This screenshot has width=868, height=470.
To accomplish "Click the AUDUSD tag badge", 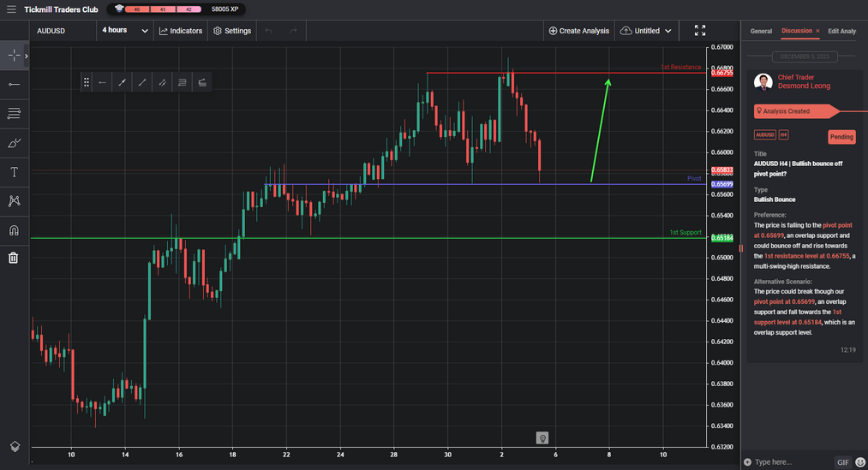I will (x=764, y=135).
